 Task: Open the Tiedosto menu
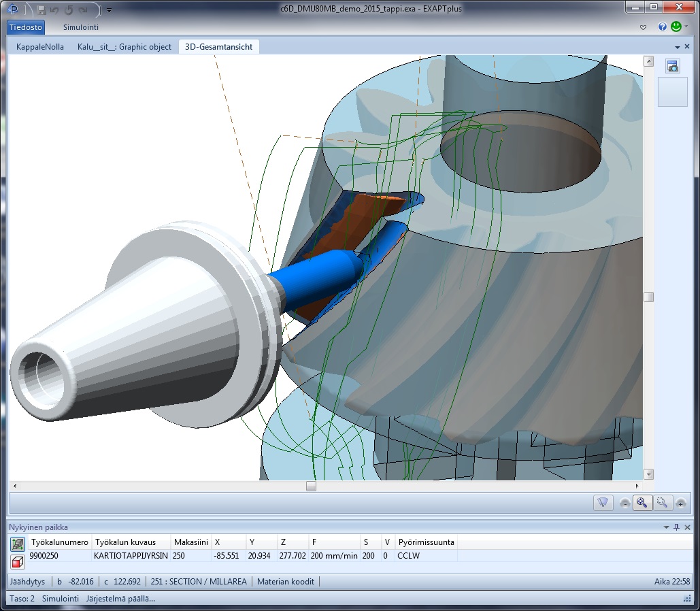26,27
